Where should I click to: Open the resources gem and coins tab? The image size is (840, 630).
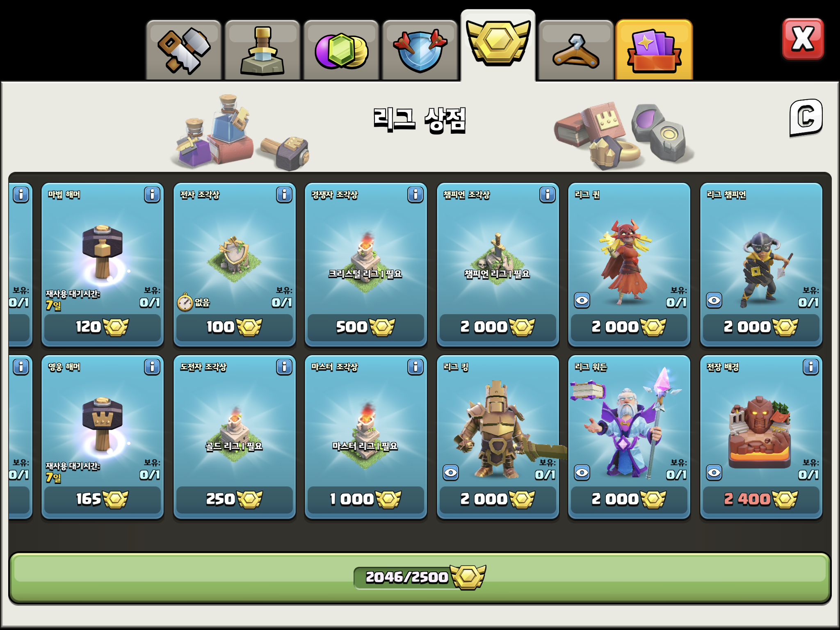pos(341,50)
